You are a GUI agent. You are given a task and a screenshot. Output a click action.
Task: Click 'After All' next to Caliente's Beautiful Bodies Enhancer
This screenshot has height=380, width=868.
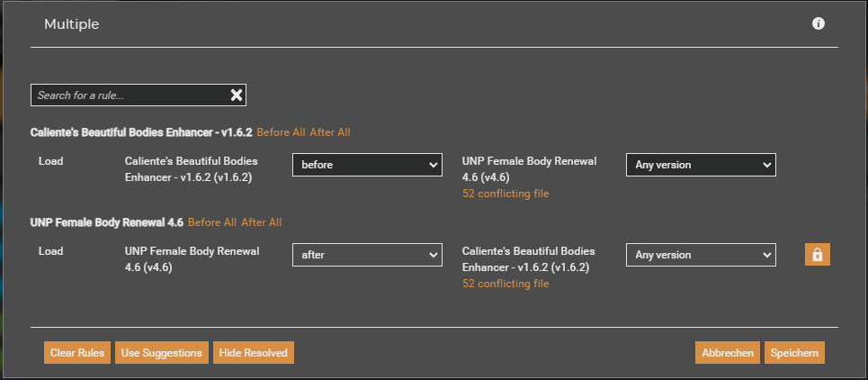point(330,132)
